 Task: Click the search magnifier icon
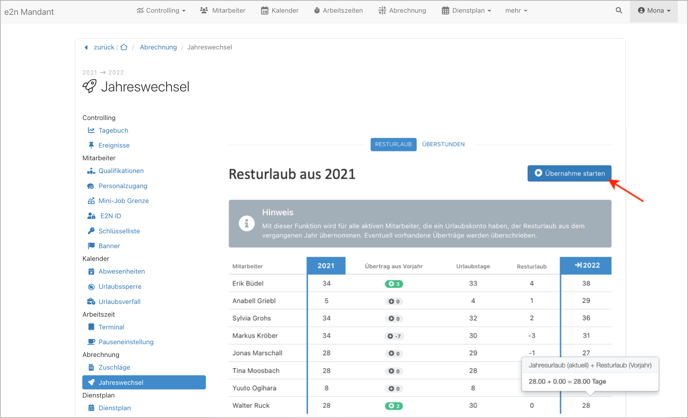[619, 11]
